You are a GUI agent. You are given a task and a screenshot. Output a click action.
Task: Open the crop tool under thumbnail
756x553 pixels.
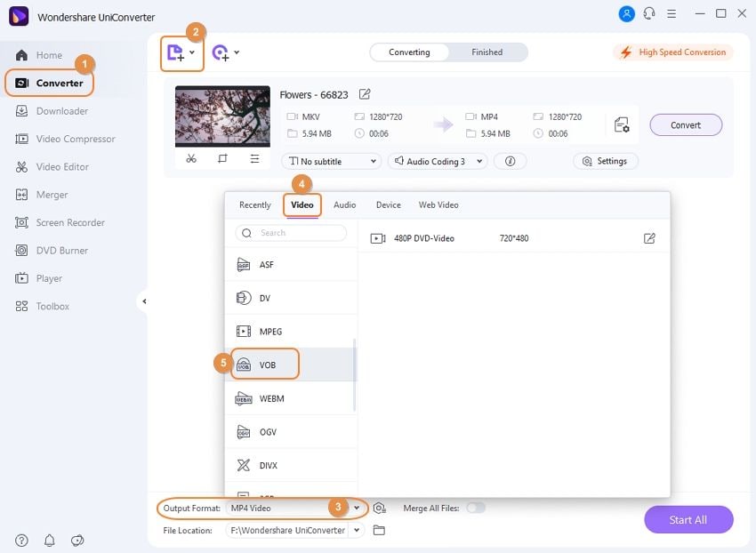click(222, 158)
